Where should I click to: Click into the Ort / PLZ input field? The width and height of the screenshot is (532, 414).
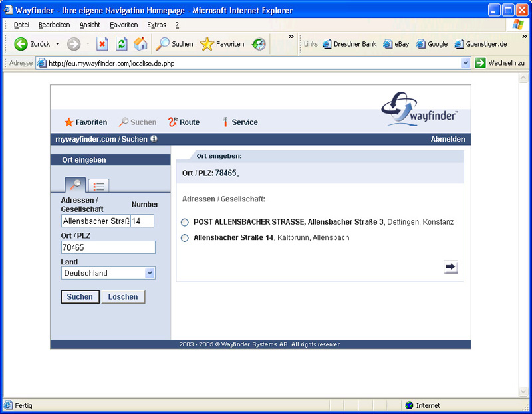pyautogui.click(x=108, y=247)
